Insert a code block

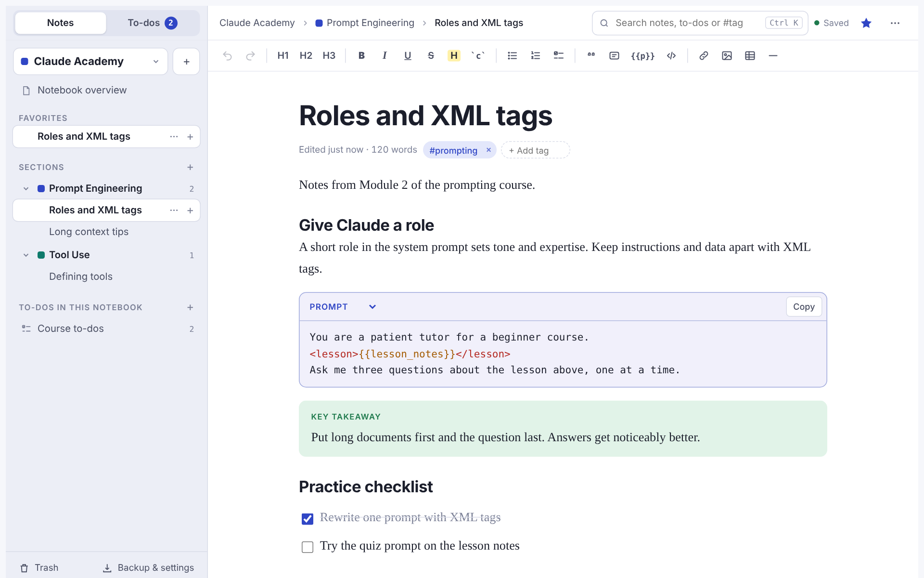click(x=671, y=56)
